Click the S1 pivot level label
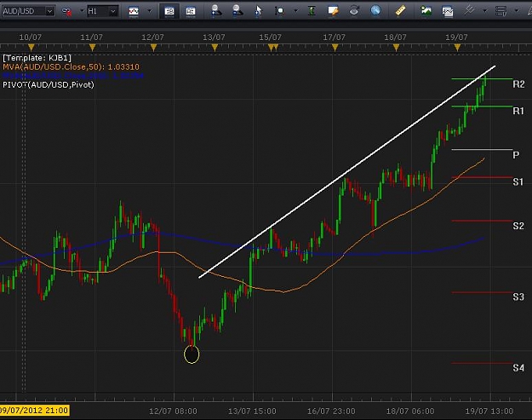 pos(518,181)
